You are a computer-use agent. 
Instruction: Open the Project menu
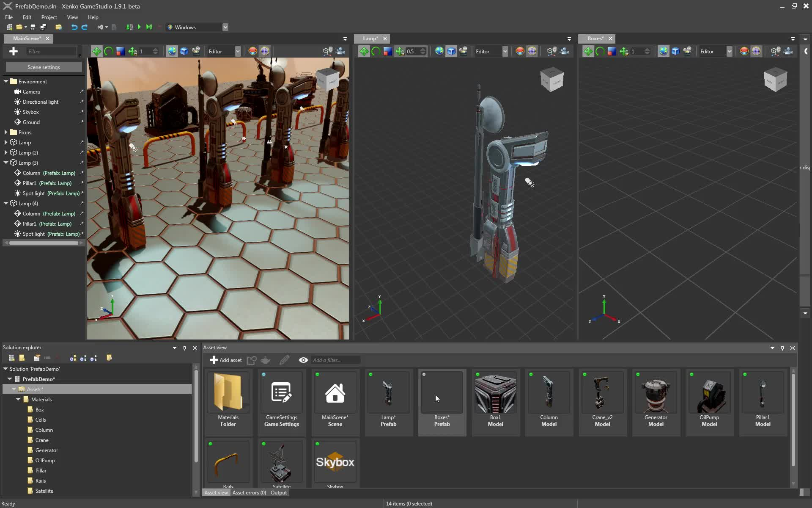49,17
